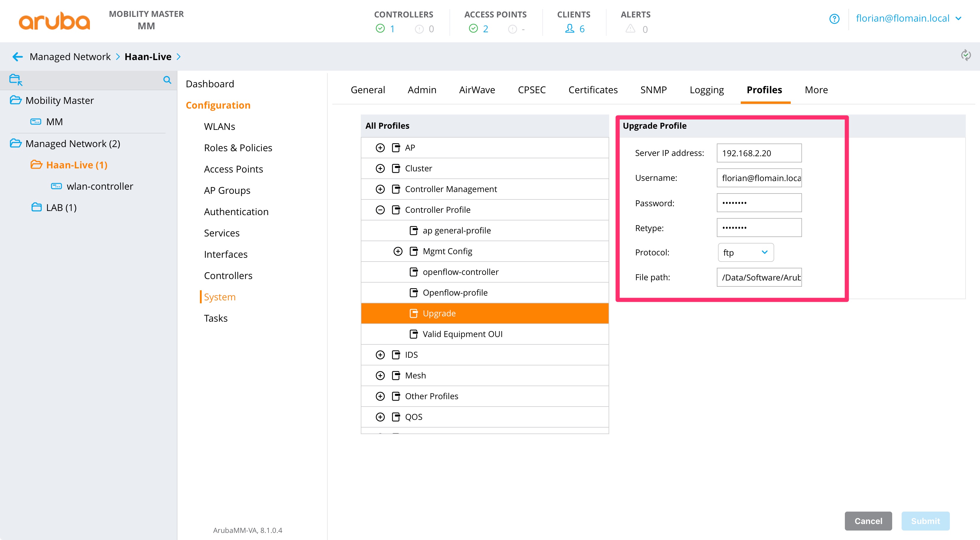Open the More tab

(x=816, y=90)
